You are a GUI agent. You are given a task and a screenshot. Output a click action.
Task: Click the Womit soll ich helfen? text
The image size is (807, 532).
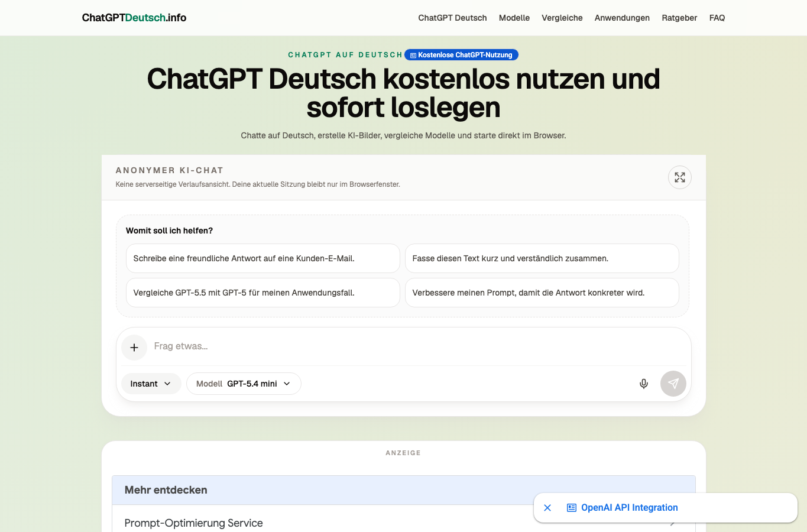click(x=169, y=231)
